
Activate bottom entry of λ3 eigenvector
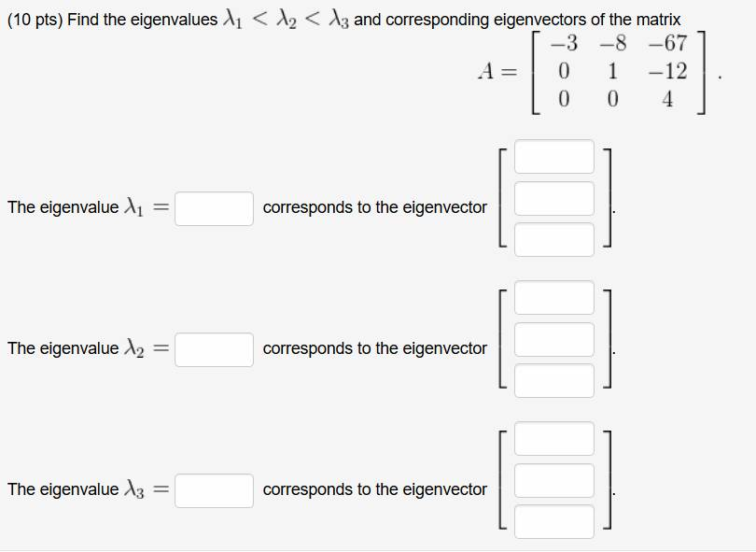[x=554, y=521]
